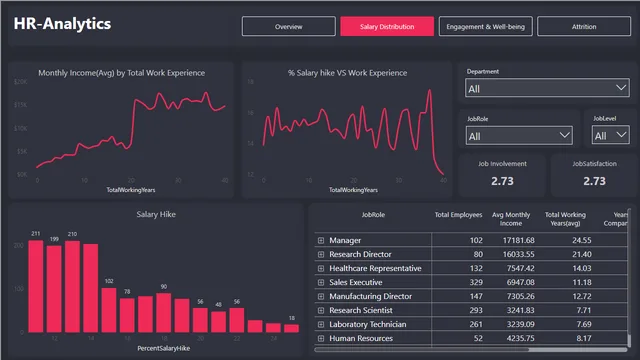Expand the Manager row
640x360 pixels.
click(321, 240)
